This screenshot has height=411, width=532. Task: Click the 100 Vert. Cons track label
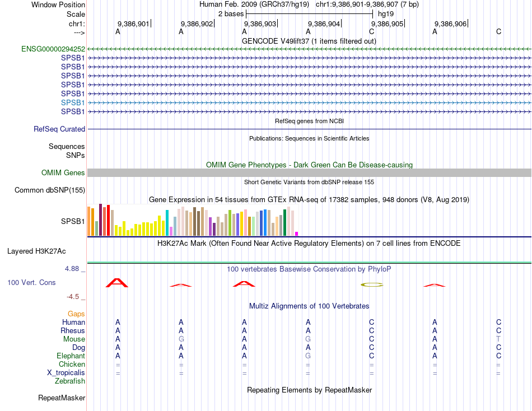tap(31, 282)
